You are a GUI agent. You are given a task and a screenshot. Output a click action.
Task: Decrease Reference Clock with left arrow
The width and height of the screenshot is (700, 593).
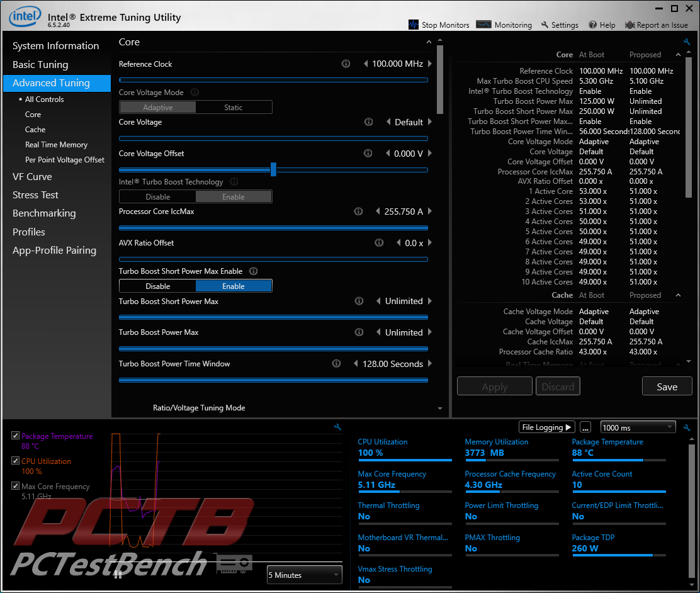click(x=366, y=64)
